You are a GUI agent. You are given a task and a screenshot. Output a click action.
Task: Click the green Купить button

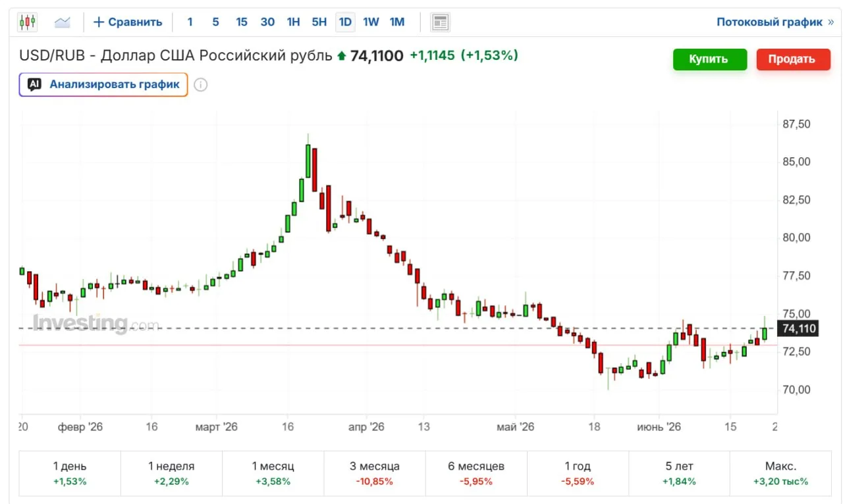click(x=709, y=59)
